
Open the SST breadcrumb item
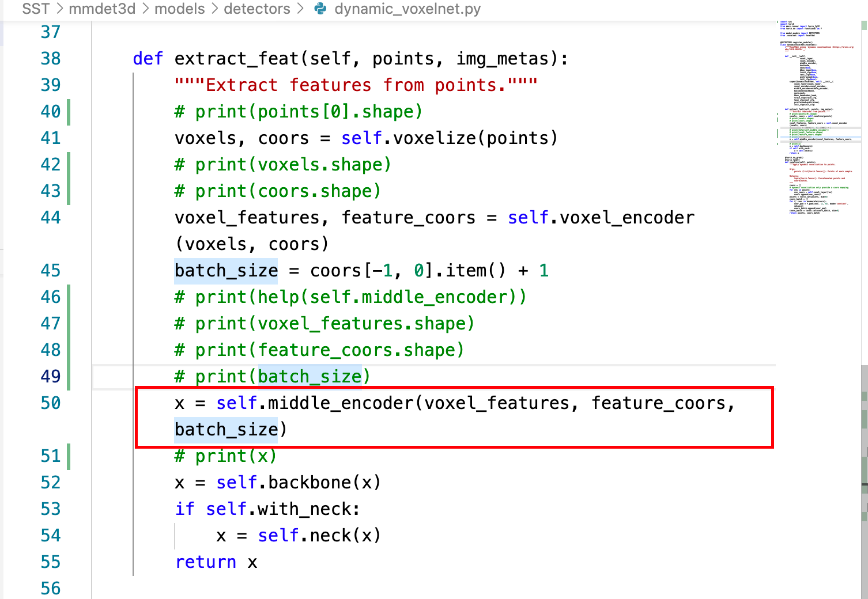click(x=36, y=9)
